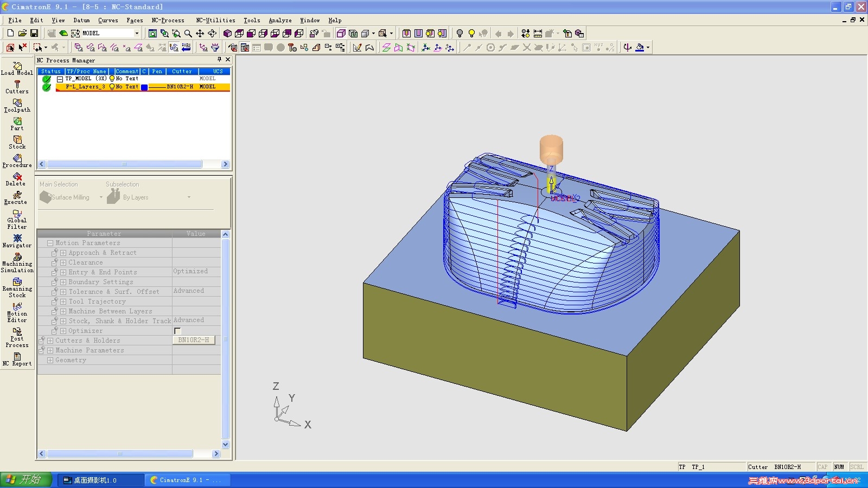The height and width of the screenshot is (488, 868).
Task: Close the NC Process Manager panel
Action: coord(228,60)
